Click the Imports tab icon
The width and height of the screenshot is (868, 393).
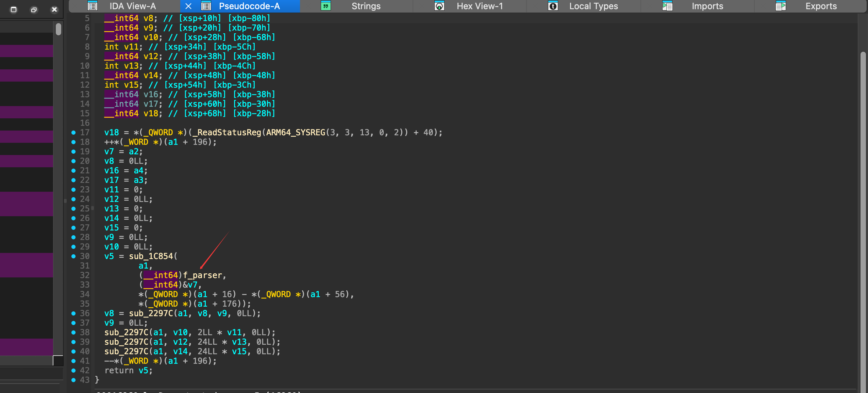[x=667, y=6]
